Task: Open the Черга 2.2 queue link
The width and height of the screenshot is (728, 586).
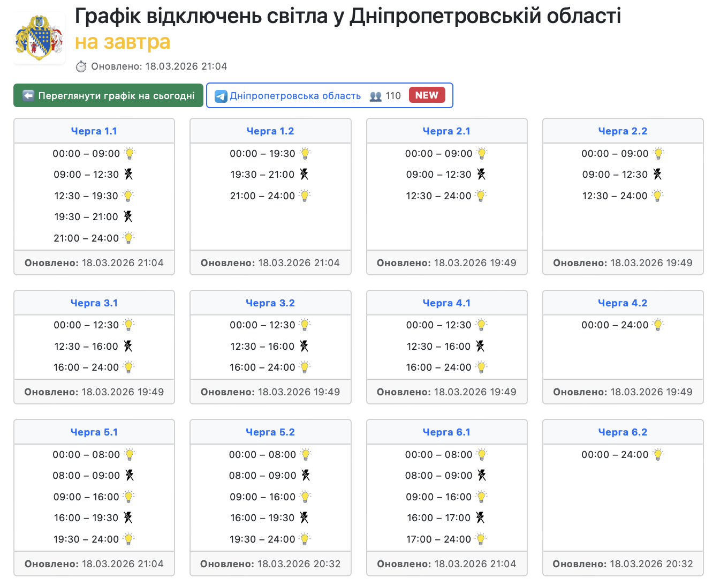Action: [x=623, y=131]
